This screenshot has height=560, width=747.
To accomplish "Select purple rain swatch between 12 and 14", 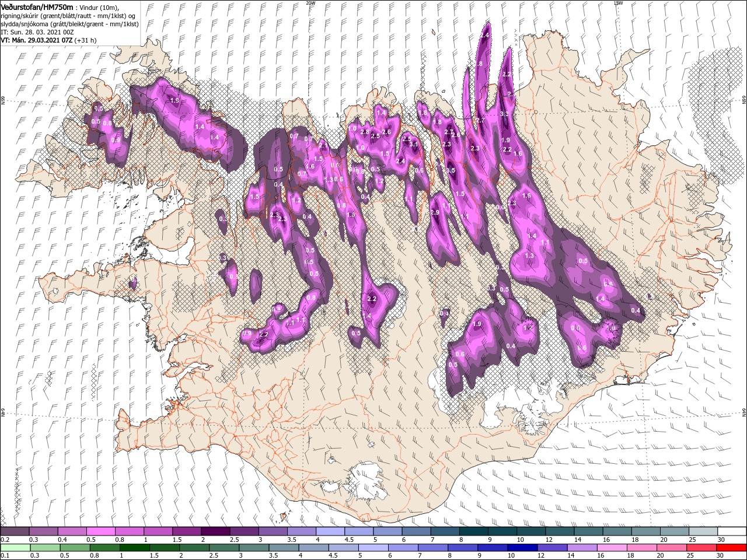I will [x=552, y=548].
